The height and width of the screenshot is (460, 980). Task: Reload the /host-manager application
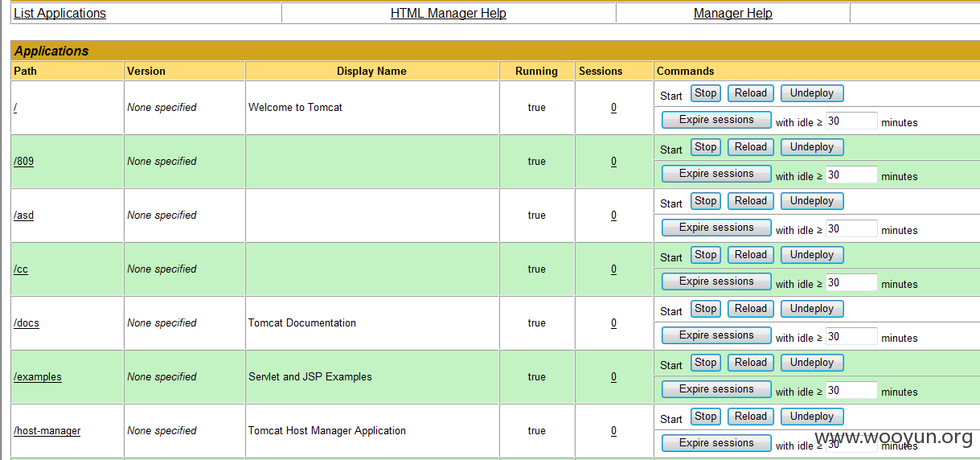(x=751, y=417)
